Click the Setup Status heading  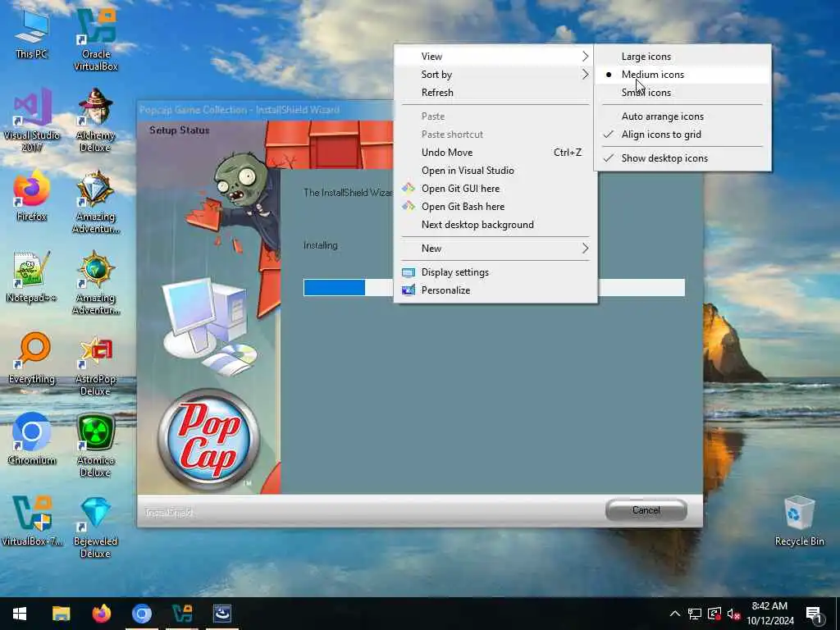[180, 130]
